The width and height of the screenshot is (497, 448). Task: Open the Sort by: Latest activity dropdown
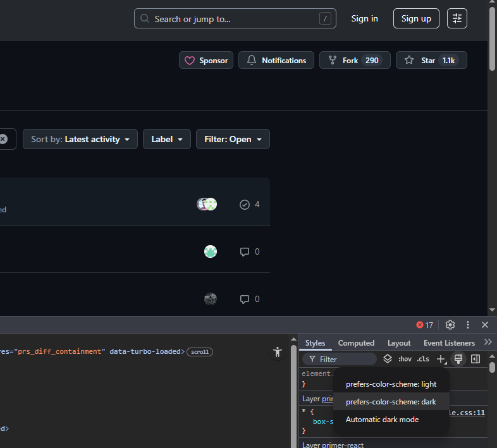(80, 139)
